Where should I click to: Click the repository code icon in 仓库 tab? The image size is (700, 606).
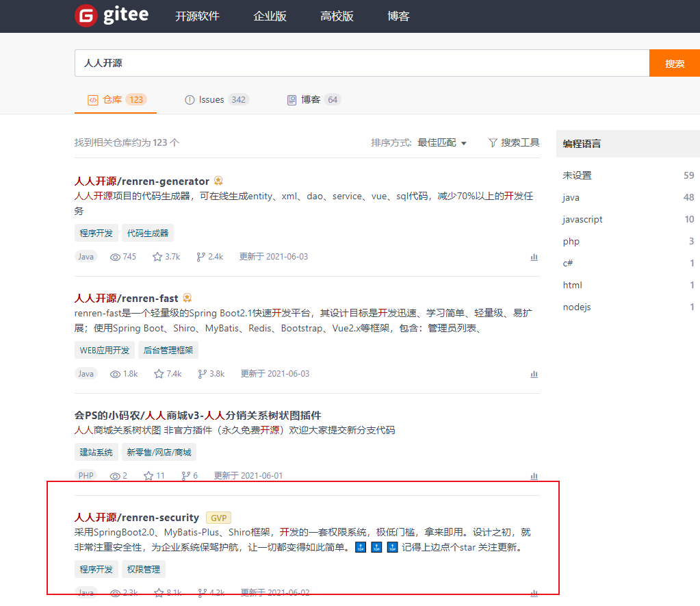[92, 100]
